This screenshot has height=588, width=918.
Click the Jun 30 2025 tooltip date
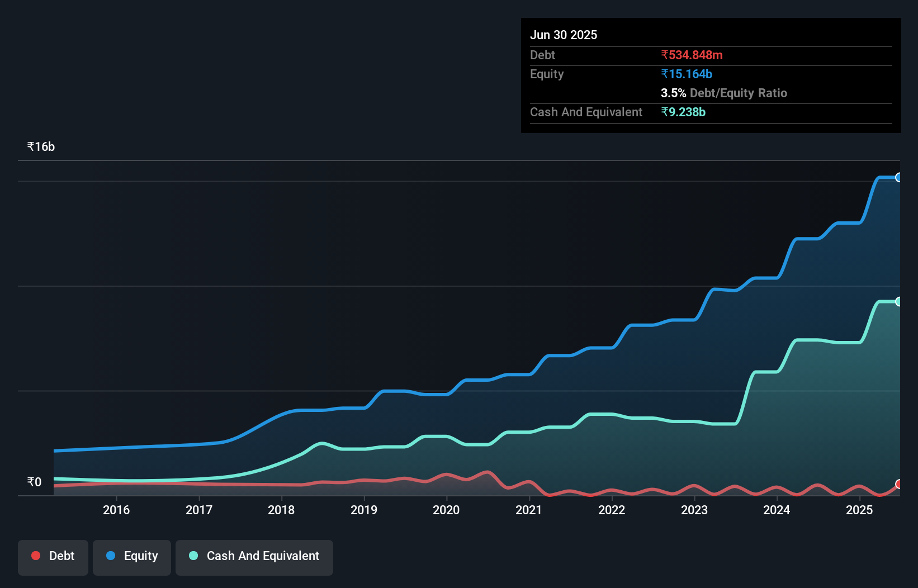pyautogui.click(x=564, y=35)
